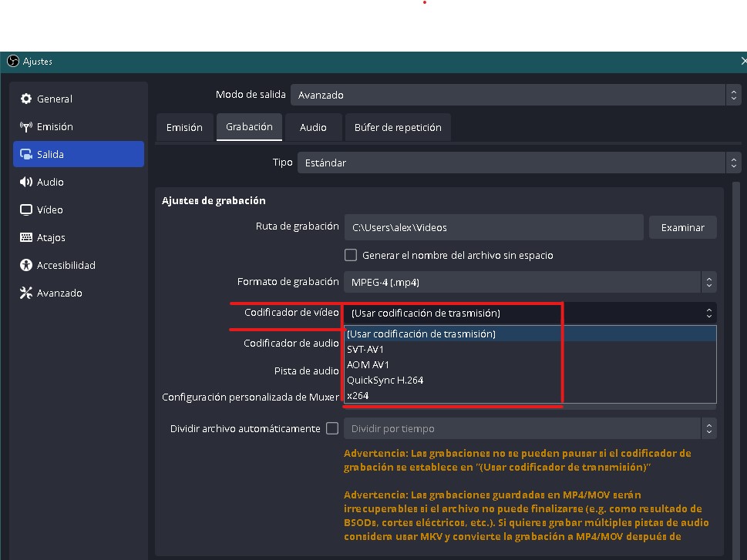The width and height of the screenshot is (747, 560).
Task: Open the Vídeo sidebar section
Action: coord(79,210)
